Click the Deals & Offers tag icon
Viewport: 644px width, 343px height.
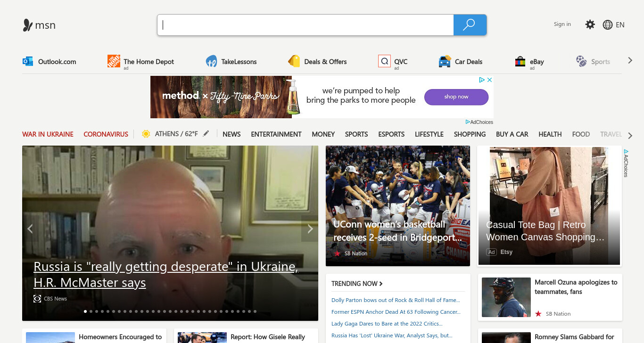click(294, 61)
